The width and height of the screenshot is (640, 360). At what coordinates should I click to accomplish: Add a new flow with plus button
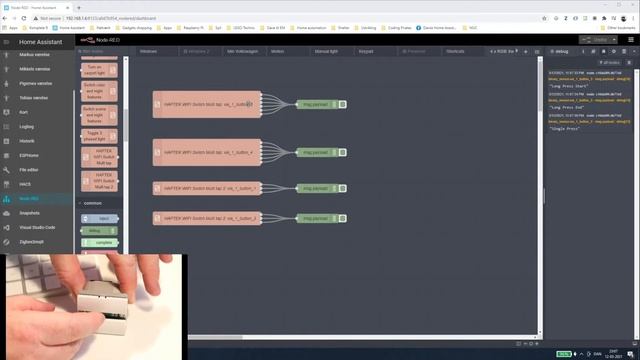(526, 51)
